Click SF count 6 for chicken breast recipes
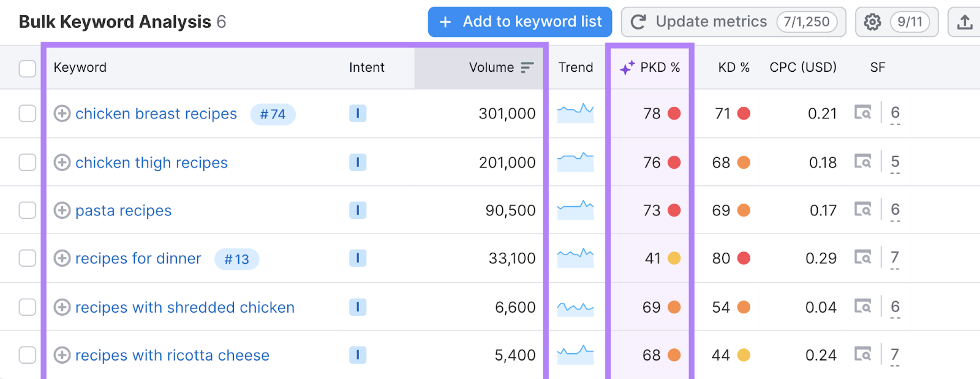This screenshot has width=980, height=379. (x=895, y=113)
